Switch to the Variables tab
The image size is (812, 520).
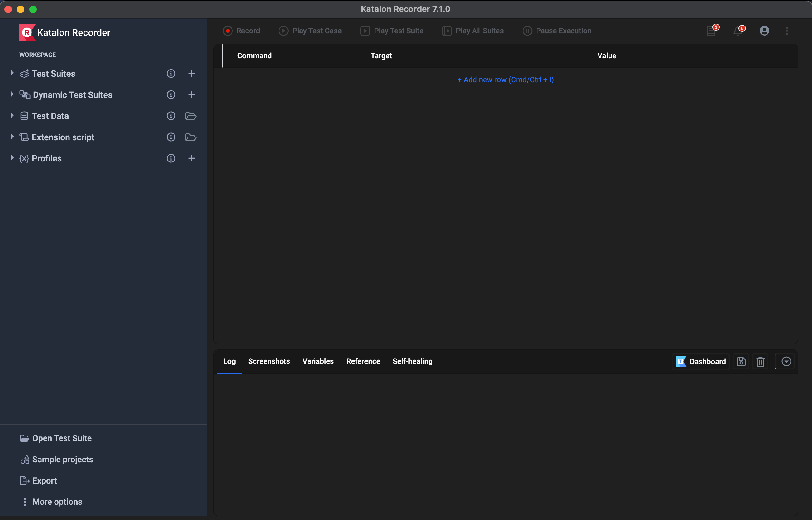(x=318, y=361)
